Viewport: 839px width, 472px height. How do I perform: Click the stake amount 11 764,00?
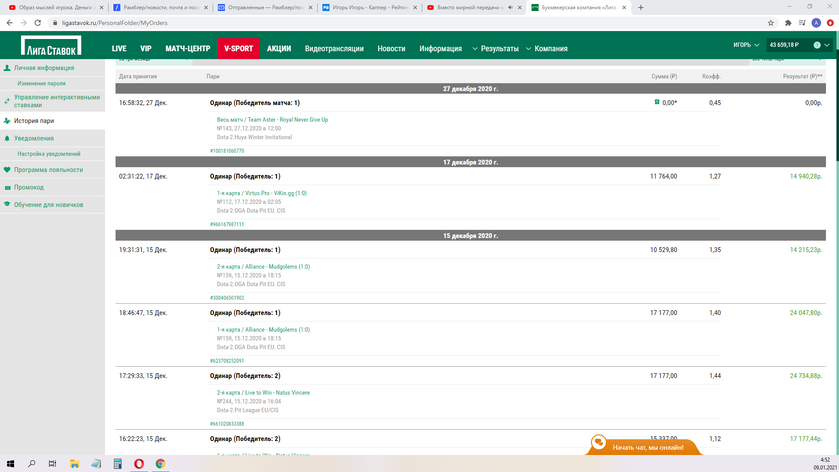click(663, 176)
